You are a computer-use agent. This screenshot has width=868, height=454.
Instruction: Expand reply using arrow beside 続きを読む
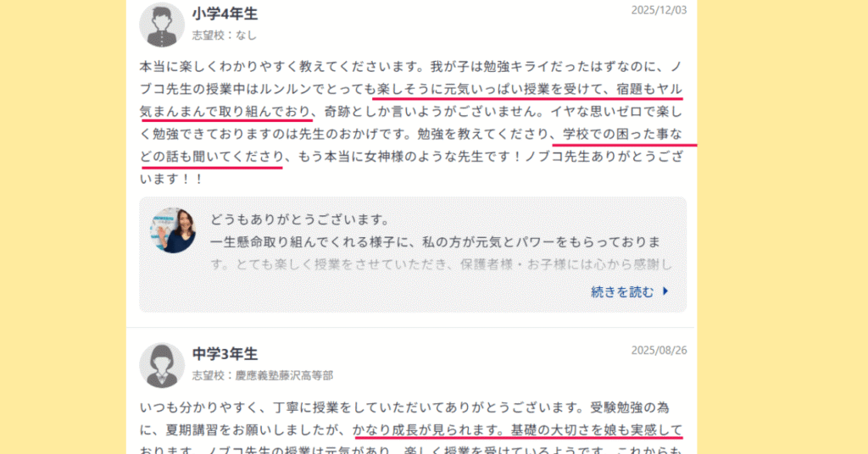(x=665, y=291)
